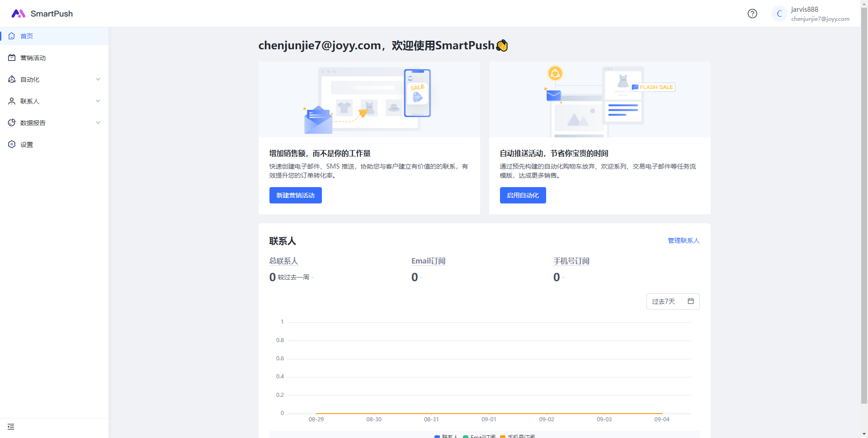Click the page vertical scrollbar
The width and height of the screenshot is (868, 438).
click(x=864, y=203)
